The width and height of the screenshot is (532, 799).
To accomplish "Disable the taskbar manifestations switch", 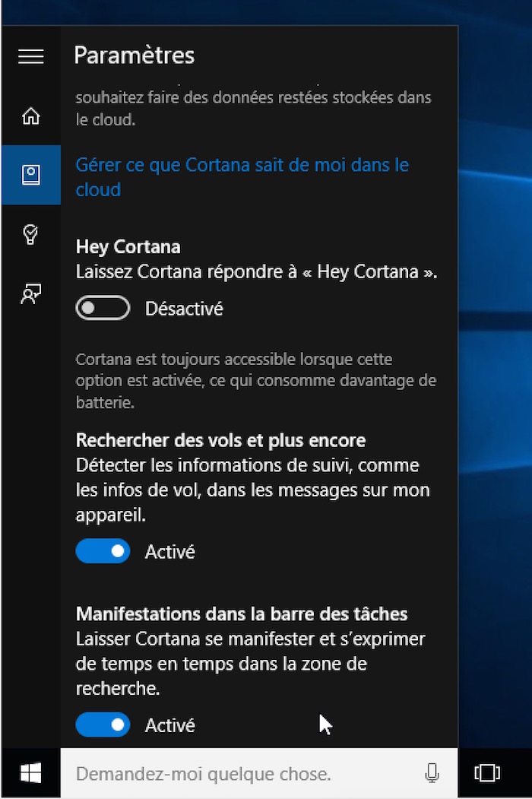I will (103, 724).
